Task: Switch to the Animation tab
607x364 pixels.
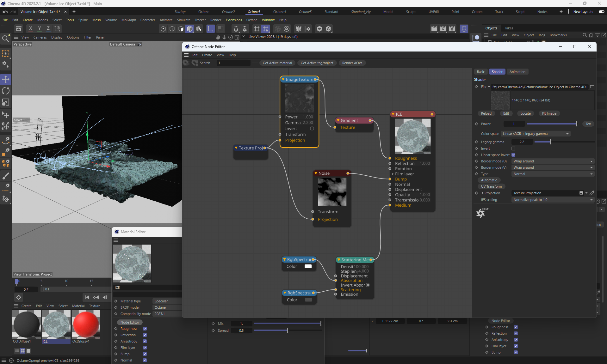Action: pos(517,72)
